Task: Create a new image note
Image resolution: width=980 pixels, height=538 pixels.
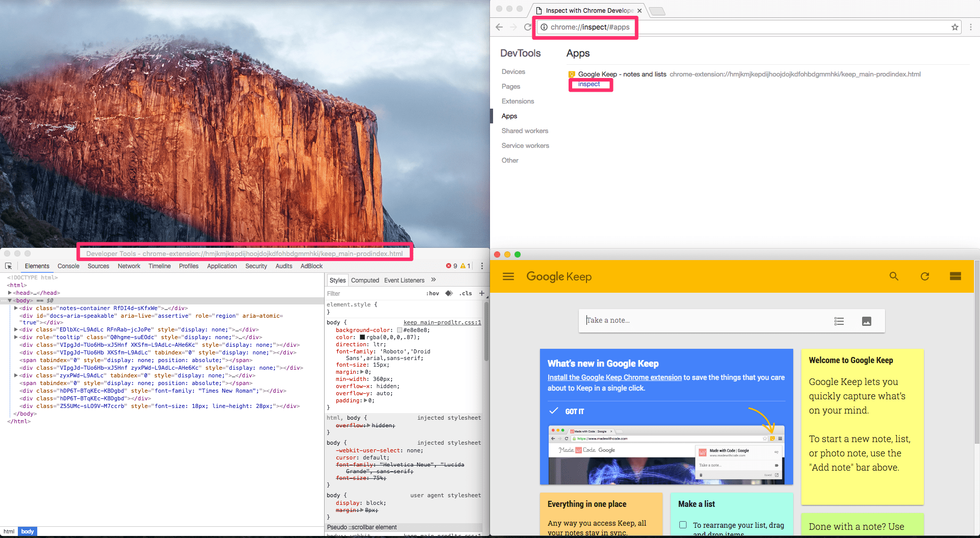Action: (867, 321)
